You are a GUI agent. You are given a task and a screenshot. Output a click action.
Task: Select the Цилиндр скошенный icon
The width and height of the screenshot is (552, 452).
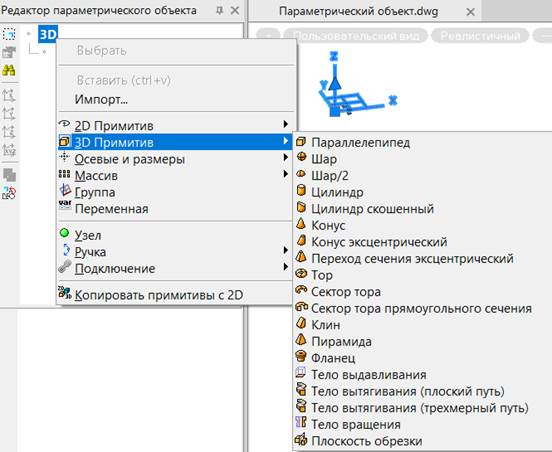pyautogui.click(x=301, y=207)
